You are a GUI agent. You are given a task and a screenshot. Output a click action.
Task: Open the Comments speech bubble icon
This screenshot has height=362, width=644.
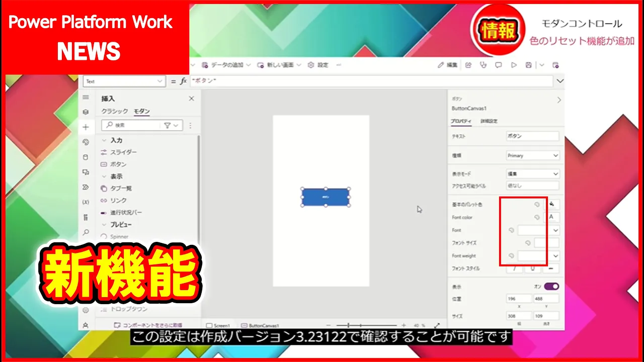point(499,65)
